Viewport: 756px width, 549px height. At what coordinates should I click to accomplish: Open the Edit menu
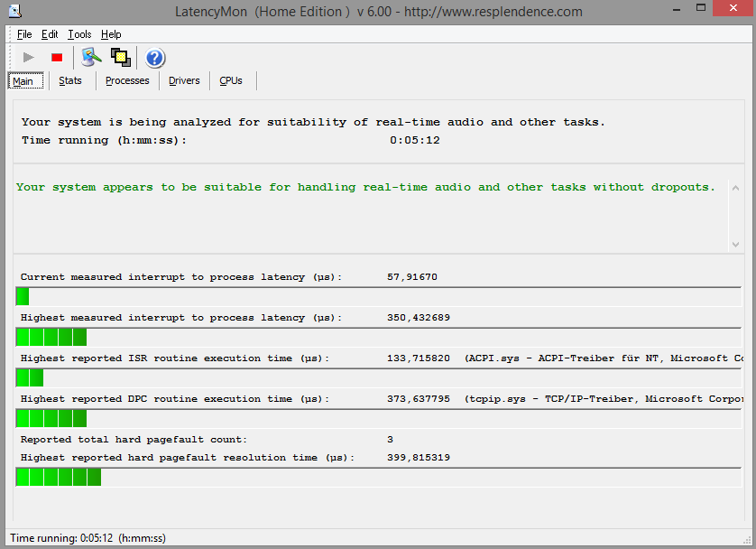50,34
